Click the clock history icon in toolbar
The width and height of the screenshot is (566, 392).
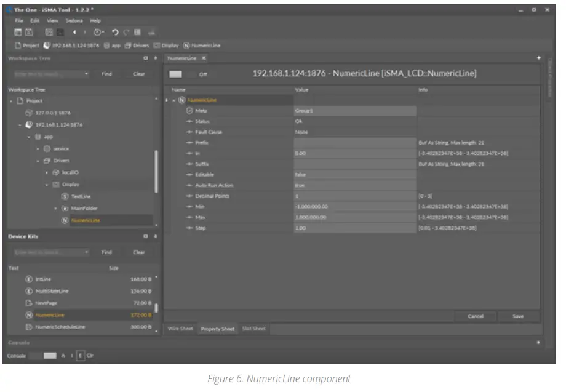pyautogui.click(x=97, y=33)
